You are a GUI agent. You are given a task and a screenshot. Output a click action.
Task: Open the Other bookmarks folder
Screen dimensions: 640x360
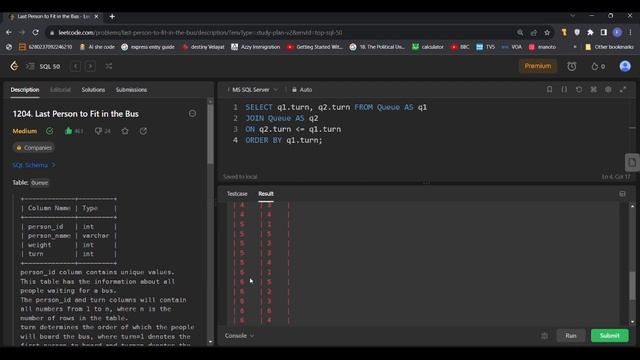pos(609,47)
